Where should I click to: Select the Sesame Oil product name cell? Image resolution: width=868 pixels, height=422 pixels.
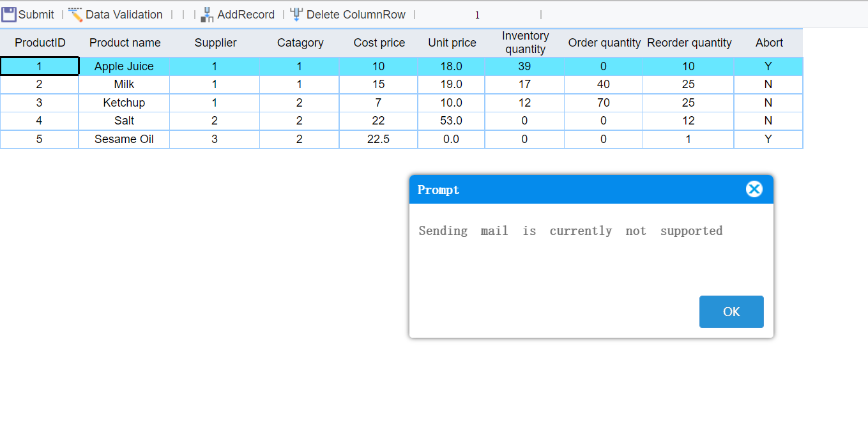click(125, 139)
